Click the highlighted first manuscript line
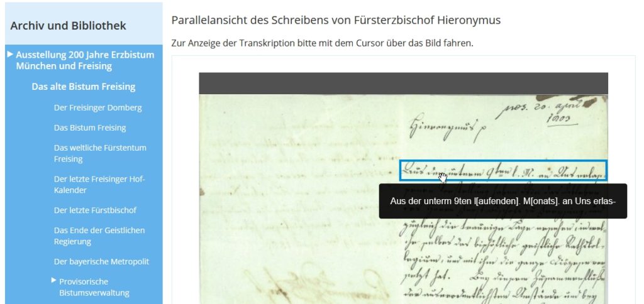Screen dimensions: 644x304 coord(503,171)
